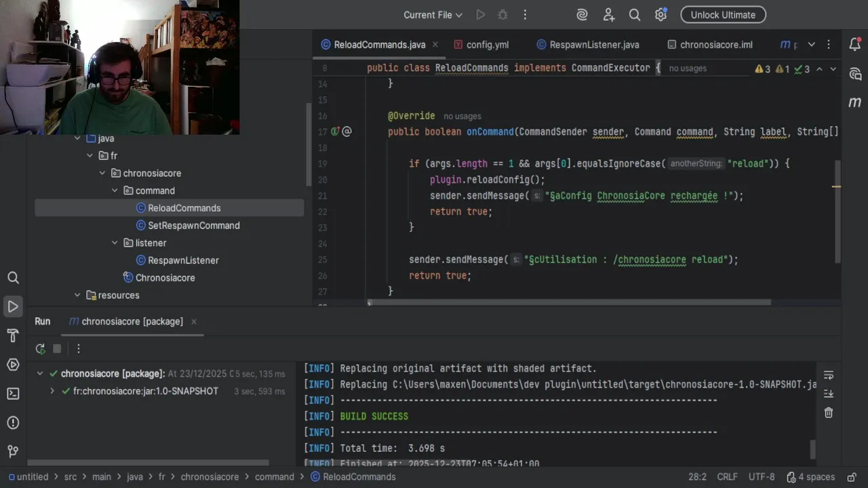868x488 pixels.
Task: Switch to the chronosiacore.iml tab
Action: pos(710,45)
